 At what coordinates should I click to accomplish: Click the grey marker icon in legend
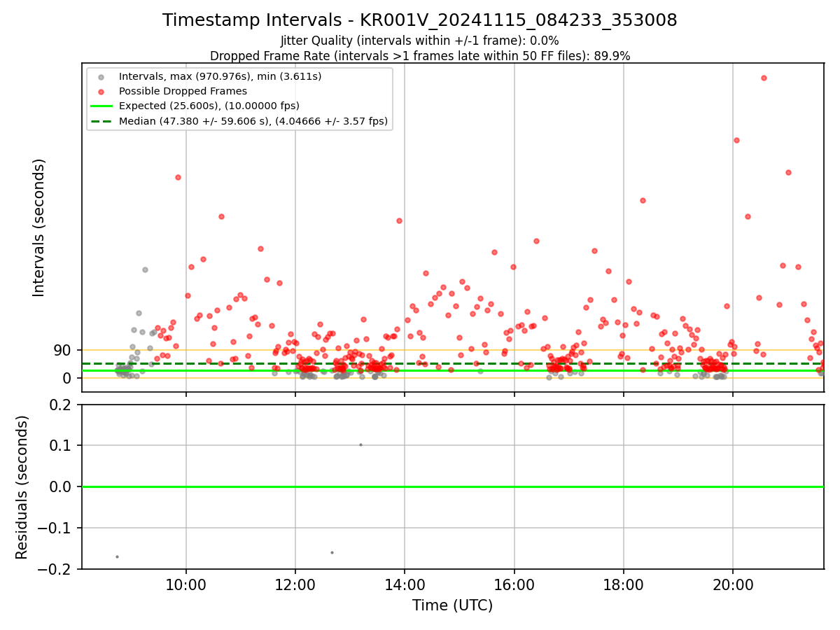pyautogui.click(x=102, y=77)
